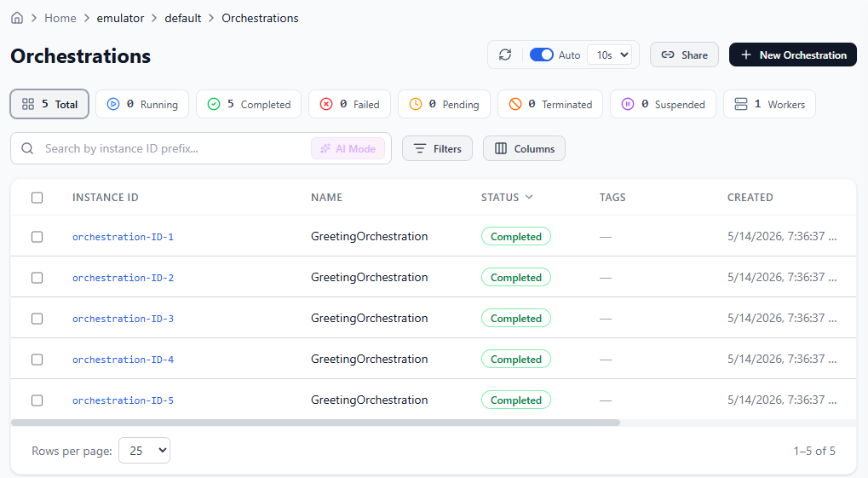Image resolution: width=868 pixels, height=478 pixels.
Task: Toggle the Auto refresh switch
Action: (x=542, y=55)
